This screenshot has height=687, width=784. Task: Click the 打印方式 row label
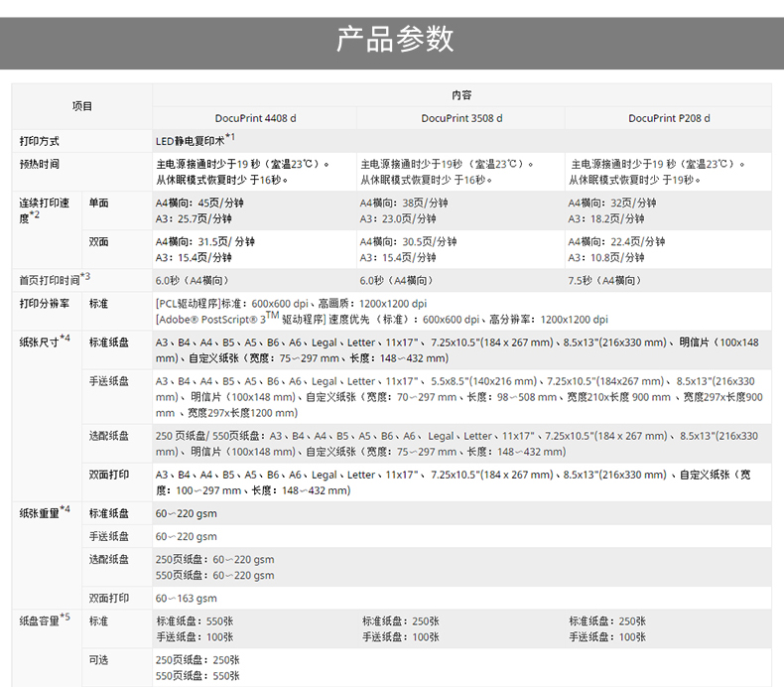pyautogui.click(x=40, y=141)
